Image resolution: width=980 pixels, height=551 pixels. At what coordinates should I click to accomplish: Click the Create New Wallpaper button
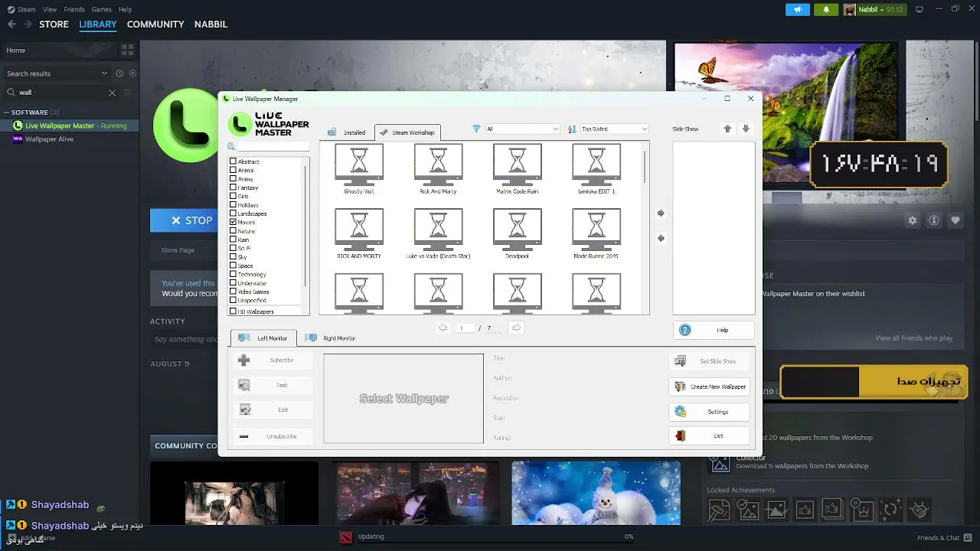click(x=710, y=386)
